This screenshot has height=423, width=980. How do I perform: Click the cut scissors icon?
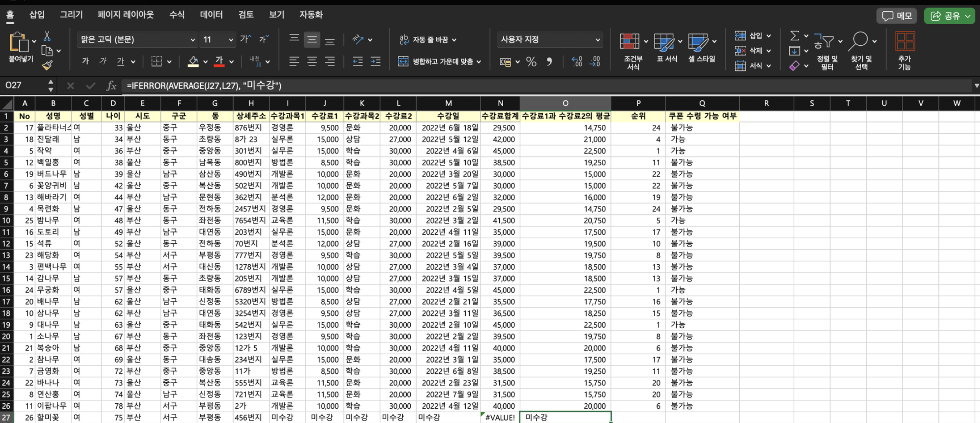[x=47, y=36]
